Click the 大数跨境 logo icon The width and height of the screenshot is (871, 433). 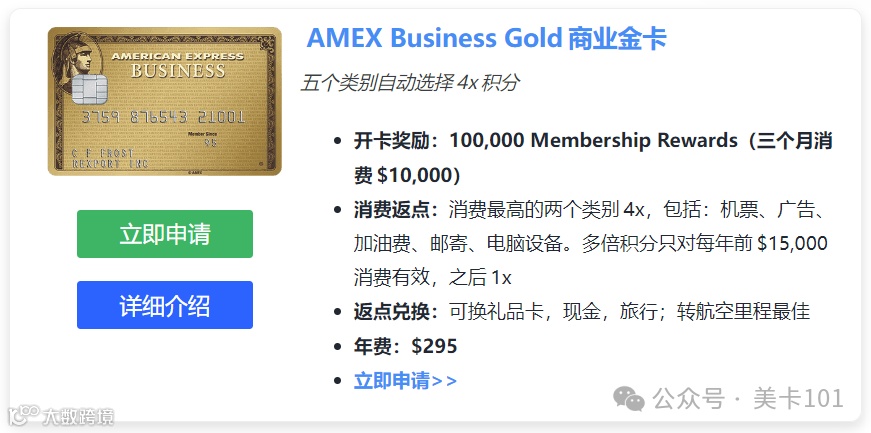click(23, 415)
